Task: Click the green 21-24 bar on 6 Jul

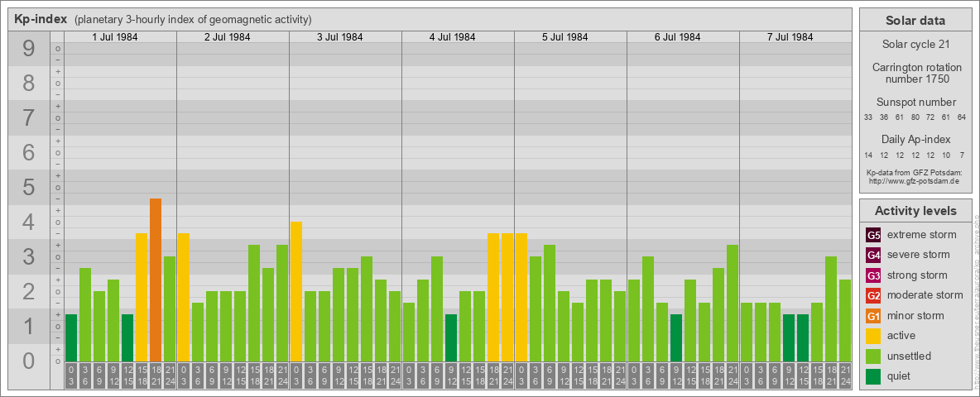Action: tap(733, 303)
